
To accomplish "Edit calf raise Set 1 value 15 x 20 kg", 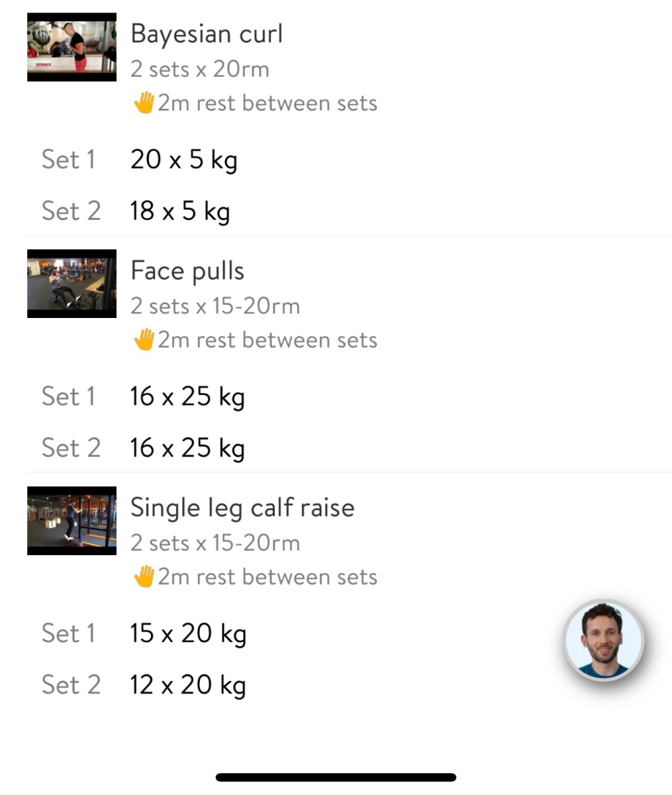I will [188, 633].
